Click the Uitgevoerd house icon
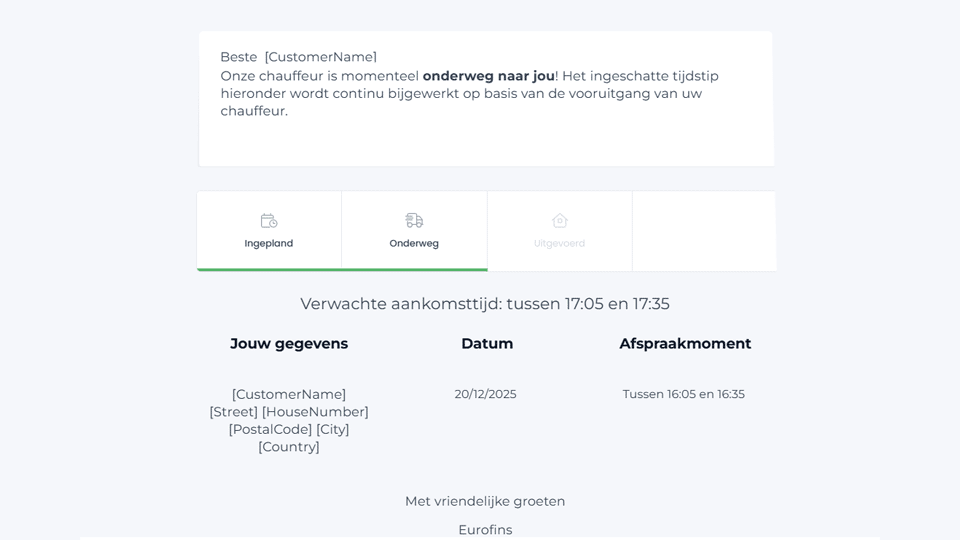 click(x=560, y=221)
